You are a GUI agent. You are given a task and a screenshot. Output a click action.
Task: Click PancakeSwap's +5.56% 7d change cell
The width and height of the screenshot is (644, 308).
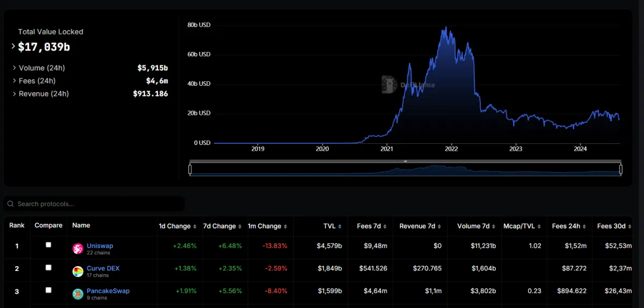click(x=230, y=291)
